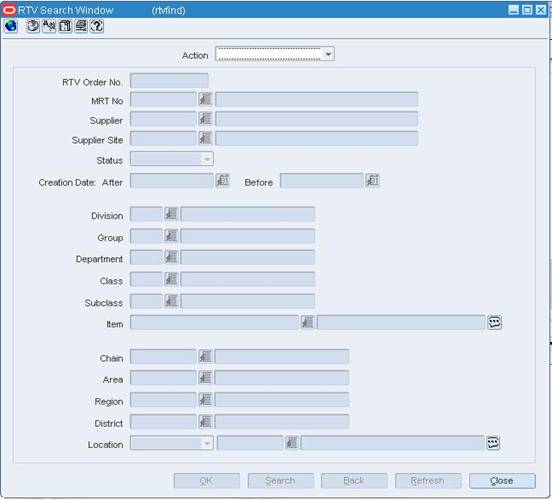The height and width of the screenshot is (500, 552).
Task: Click the question mark help icon
Action: [97, 26]
